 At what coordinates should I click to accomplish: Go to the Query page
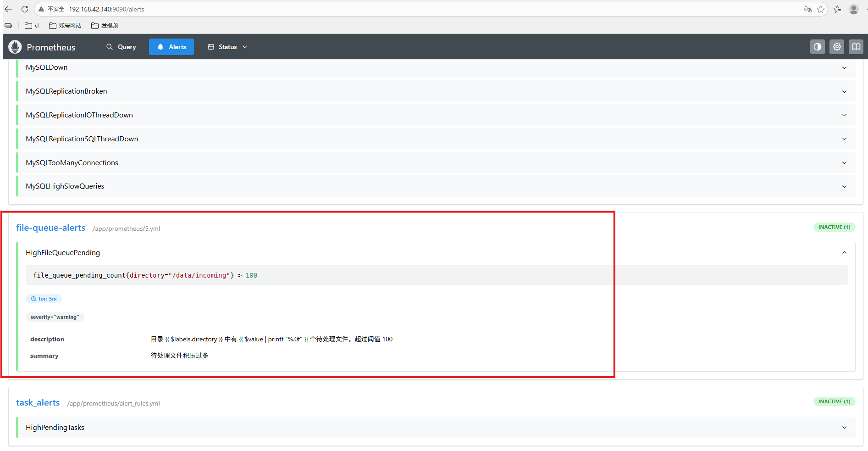[x=121, y=47]
